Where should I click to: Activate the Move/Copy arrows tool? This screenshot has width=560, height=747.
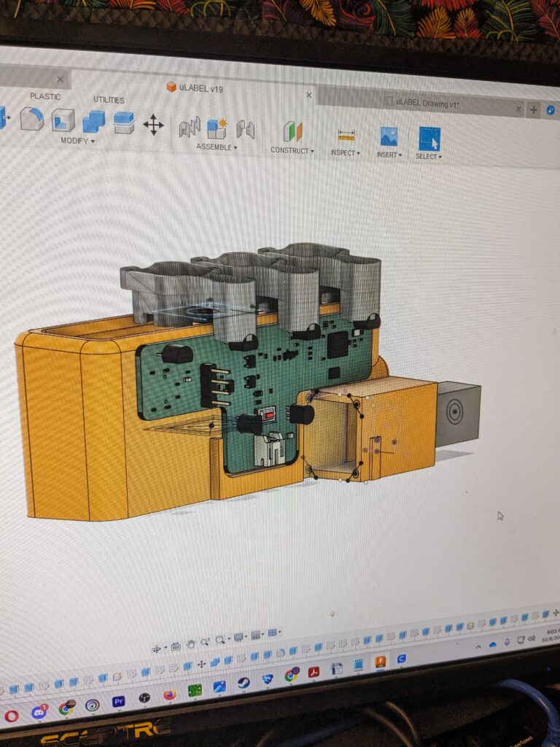click(153, 125)
